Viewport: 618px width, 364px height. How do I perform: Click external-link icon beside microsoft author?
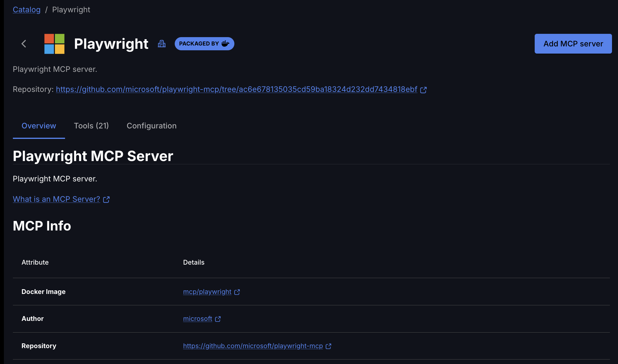(x=218, y=319)
